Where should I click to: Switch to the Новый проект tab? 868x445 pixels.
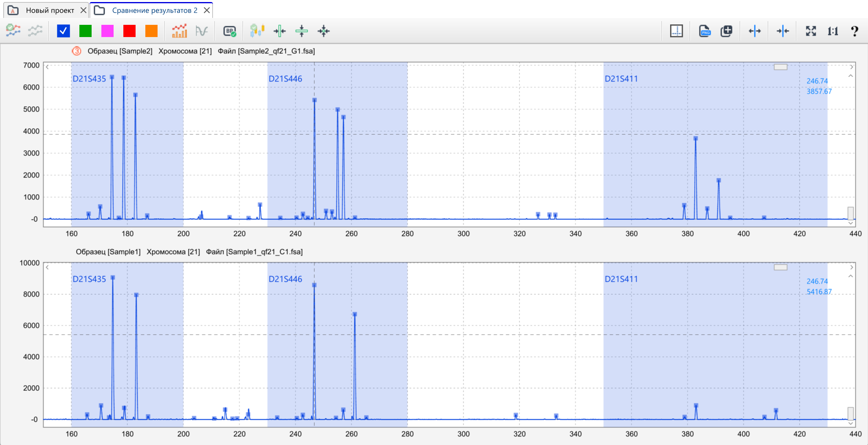click(50, 10)
